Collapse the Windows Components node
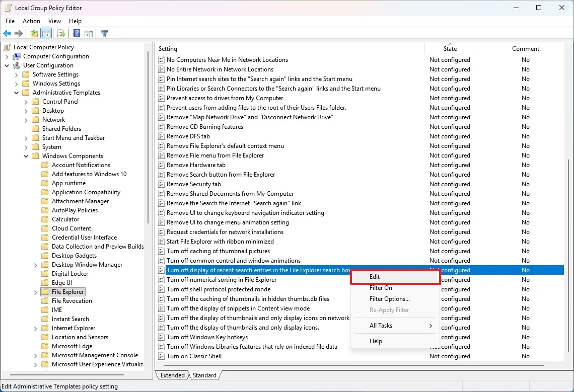574x392 pixels. [x=26, y=155]
